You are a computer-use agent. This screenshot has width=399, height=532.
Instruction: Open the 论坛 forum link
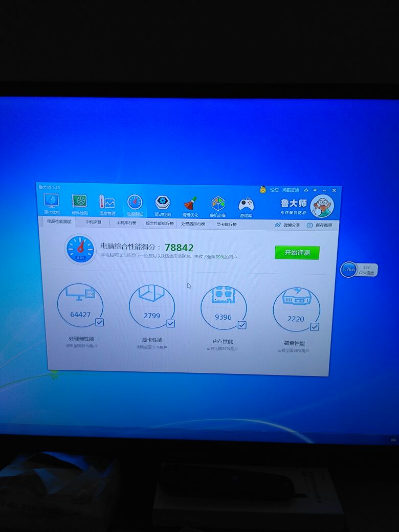[275, 190]
